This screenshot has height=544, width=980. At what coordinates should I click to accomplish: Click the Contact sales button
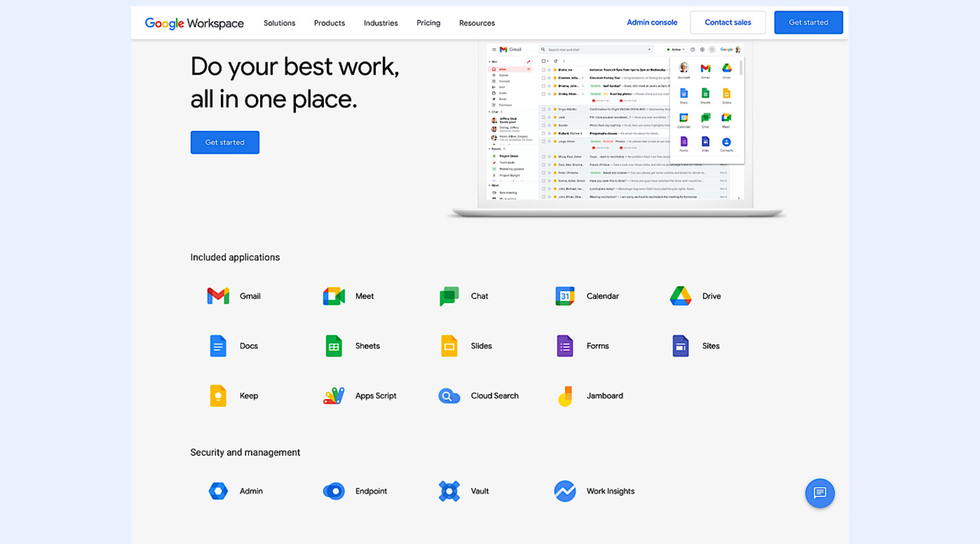(x=728, y=22)
